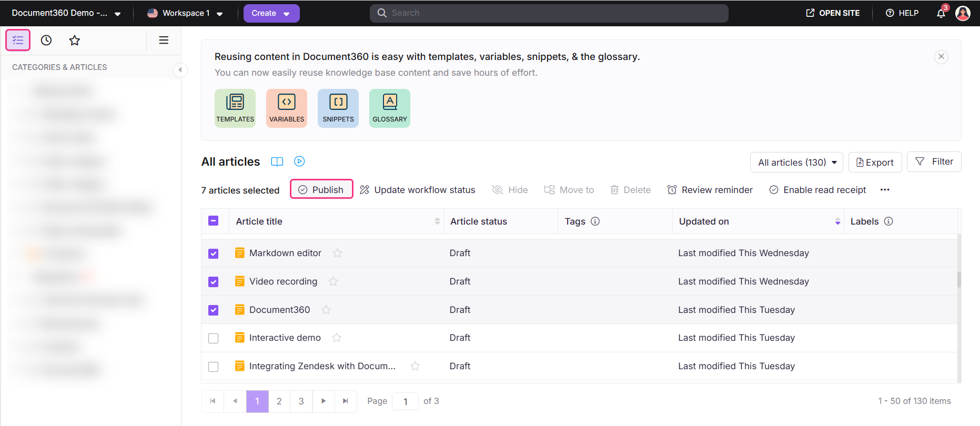
Task: Open the Interactive demo article title
Action: pos(285,338)
